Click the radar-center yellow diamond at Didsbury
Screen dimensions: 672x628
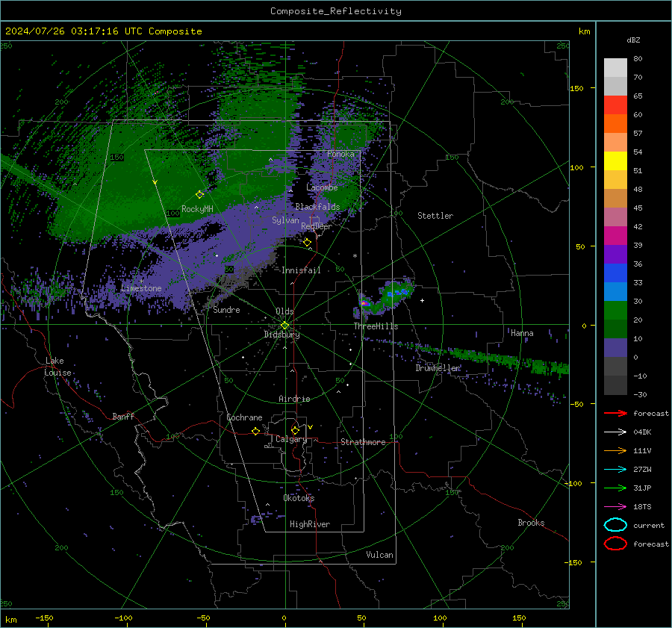click(284, 326)
